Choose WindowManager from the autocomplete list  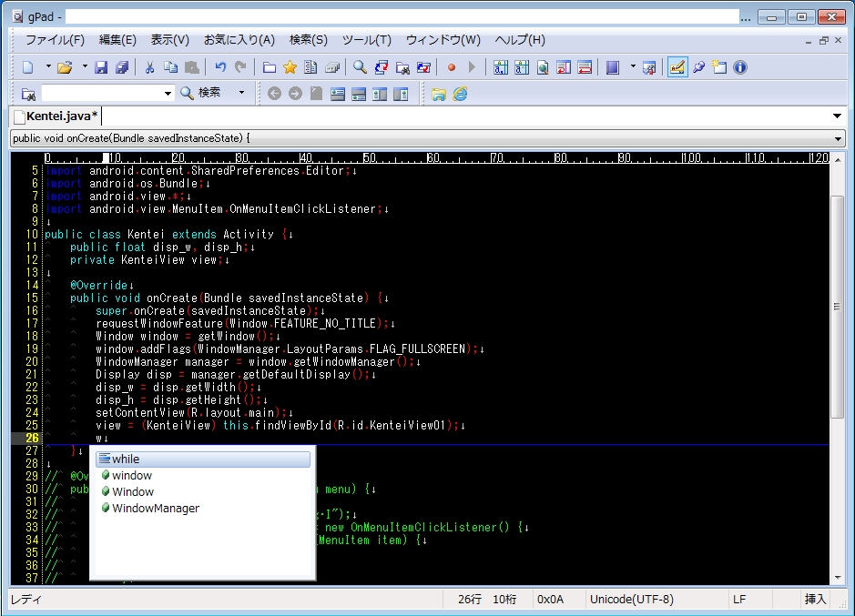click(155, 509)
